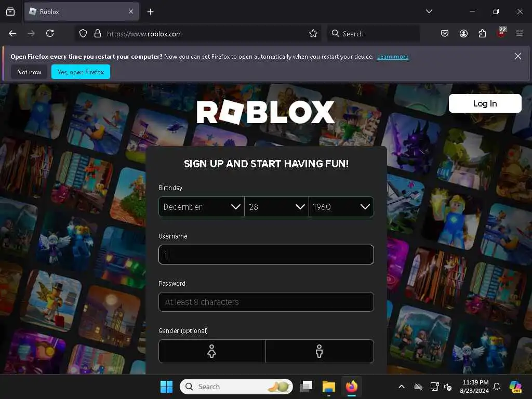
Task: Reload the Roblox page
Action: [50, 33]
